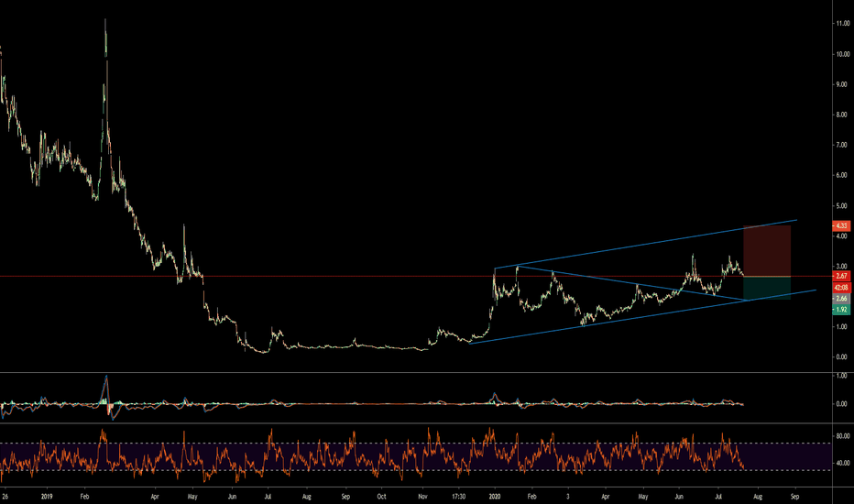Click the 80.00 label on RSI pane axis
The height and width of the screenshot is (504, 854).
pos(843,436)
